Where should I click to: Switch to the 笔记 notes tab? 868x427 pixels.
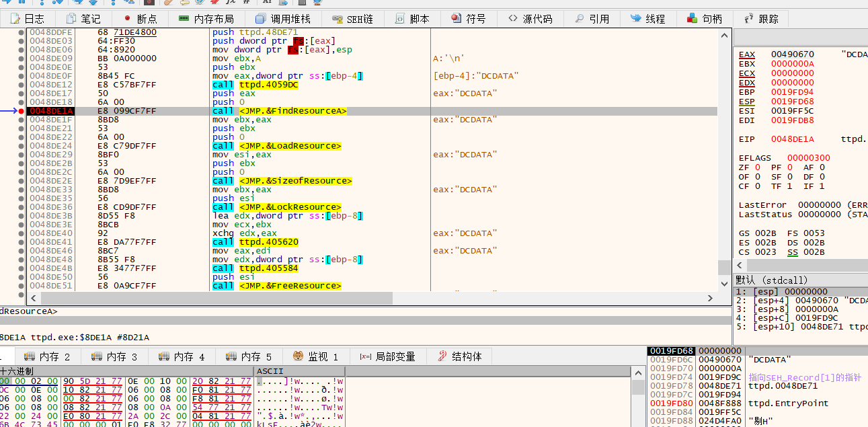tap(83, 19)
